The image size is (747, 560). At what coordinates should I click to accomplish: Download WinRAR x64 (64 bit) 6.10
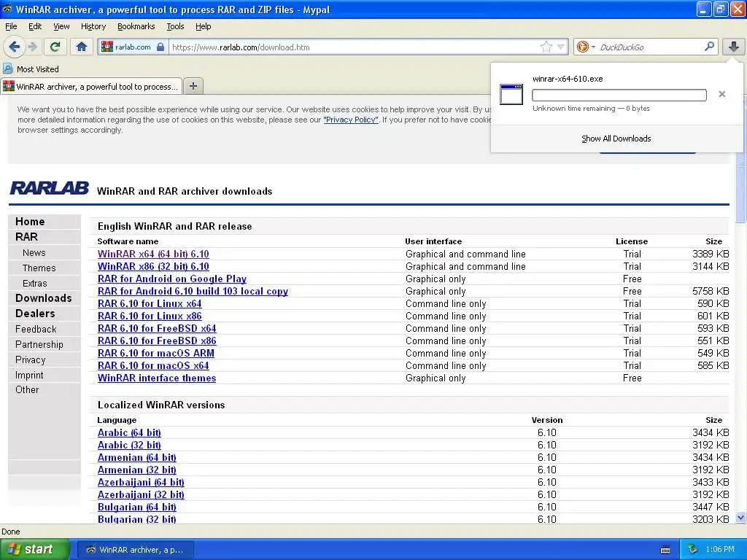153,254
